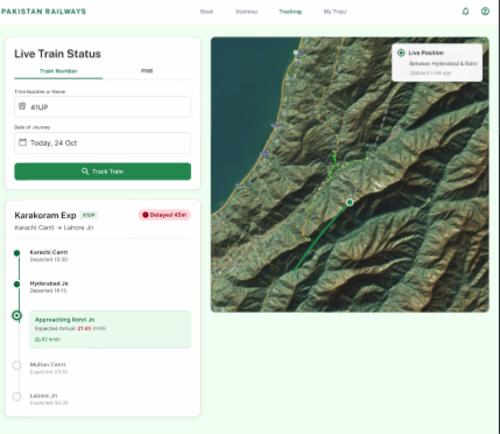500x434 pixels.
Task: Click the Karakoram Exp train title
Action: (45, 215)
